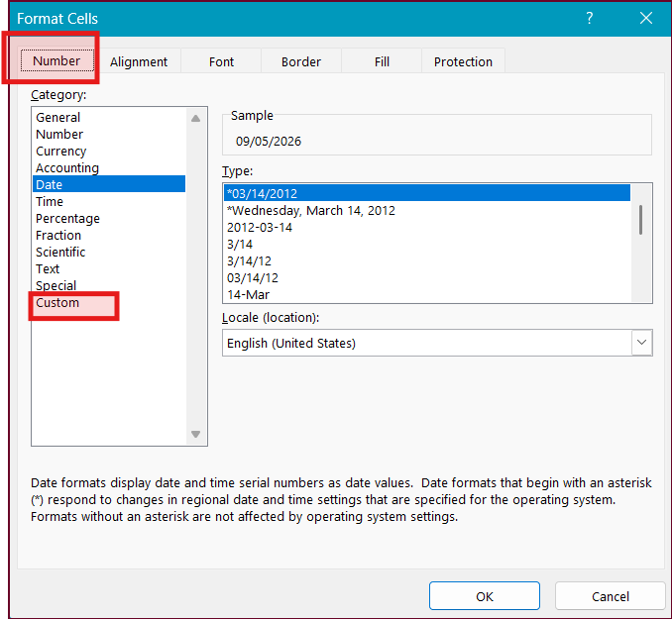Screen dimensions: 672x619
Task: Click category list scroll down arrow
Action: pyautogui.click(x=196, y=434)
